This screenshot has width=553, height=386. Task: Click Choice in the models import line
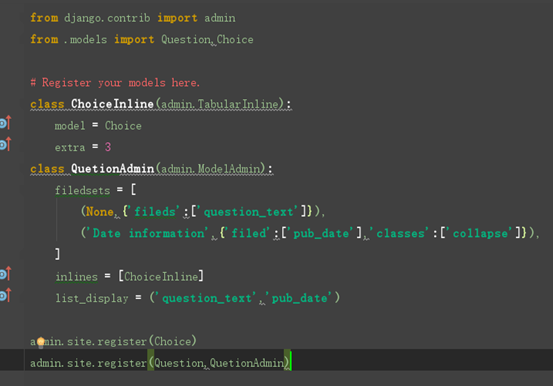tap(235, 40)
